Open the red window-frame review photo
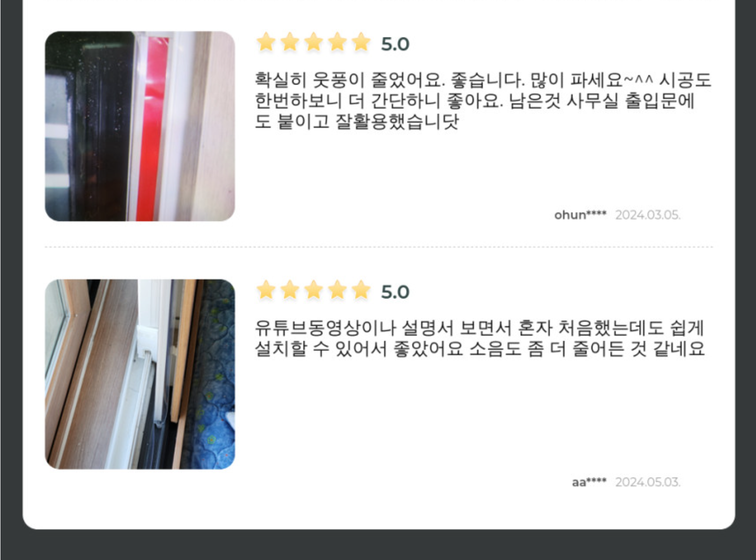The image size is (756, 560). pyautogui.click(x=140, y=126)
